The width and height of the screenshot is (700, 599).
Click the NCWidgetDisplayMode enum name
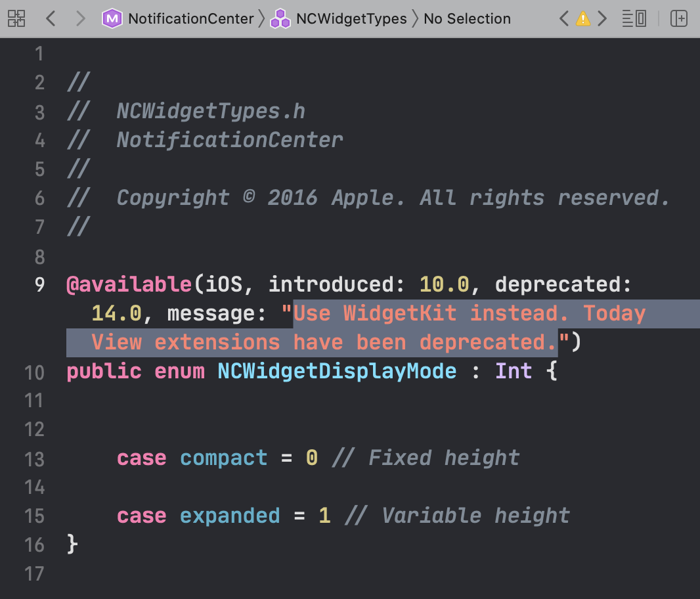tap(337, 371)
